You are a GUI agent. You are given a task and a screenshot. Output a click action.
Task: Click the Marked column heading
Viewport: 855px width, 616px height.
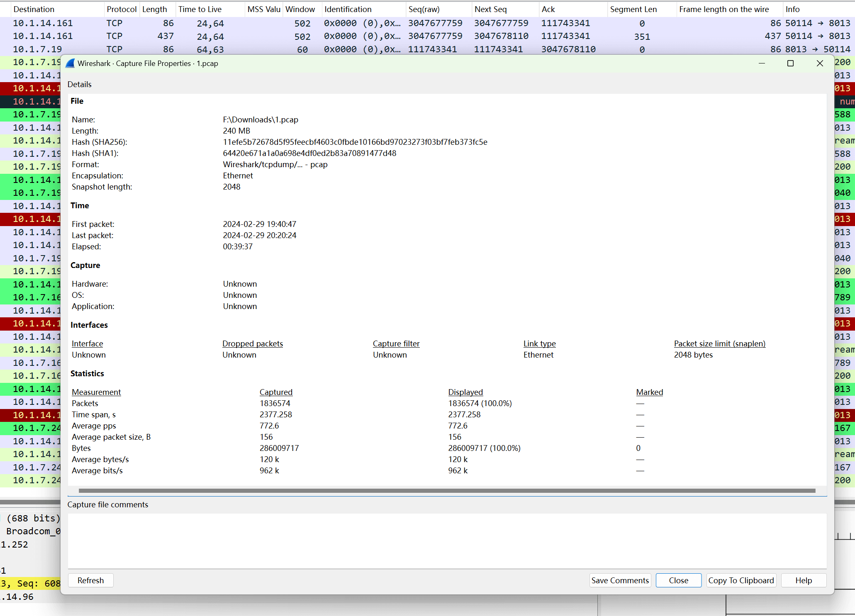click(650, 392)
